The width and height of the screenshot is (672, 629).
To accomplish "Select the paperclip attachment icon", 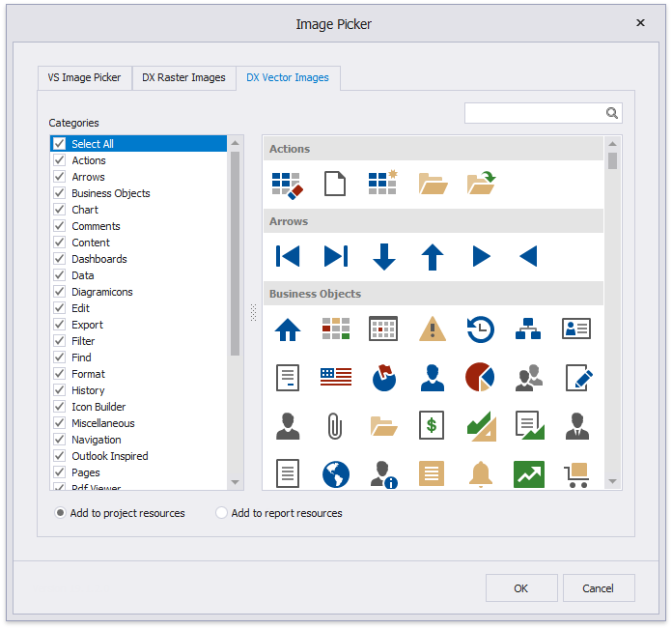I will pyautogui.click(x=335, y=426).
